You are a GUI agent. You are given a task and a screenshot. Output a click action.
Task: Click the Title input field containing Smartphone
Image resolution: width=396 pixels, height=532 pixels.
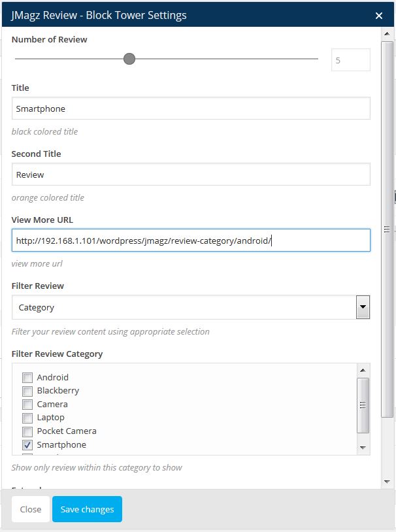(x=191, y=109)
